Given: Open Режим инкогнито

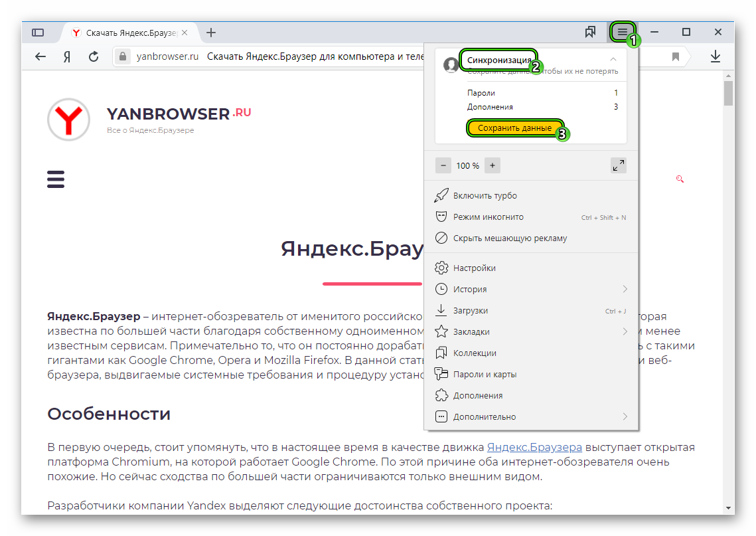Looking at the screenshot, I should [x=531, y=217].
